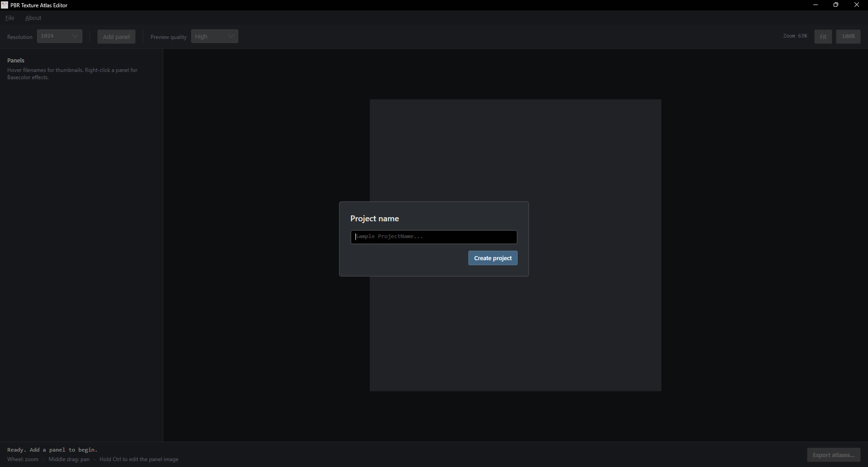Close the PBR Texture Atlas Editor window
This screenshot has width=868, height=467.
857,5
